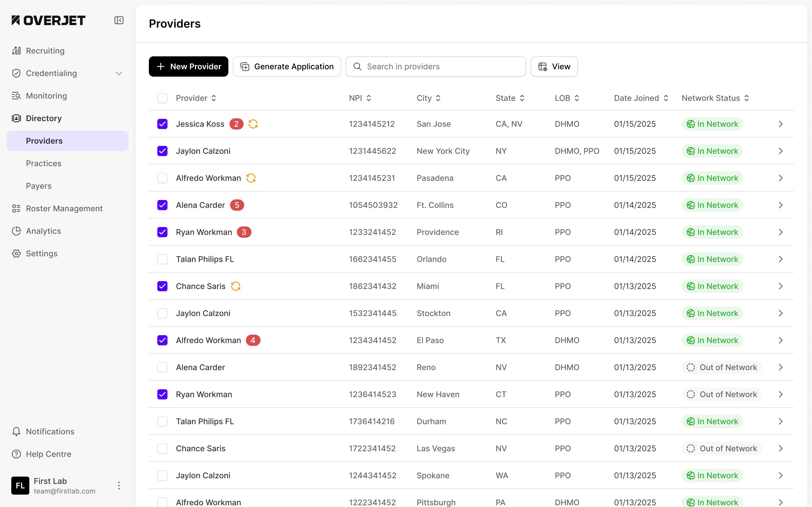Click the Overjet logo
Screen dimensions: 812x507
[49, 21]
